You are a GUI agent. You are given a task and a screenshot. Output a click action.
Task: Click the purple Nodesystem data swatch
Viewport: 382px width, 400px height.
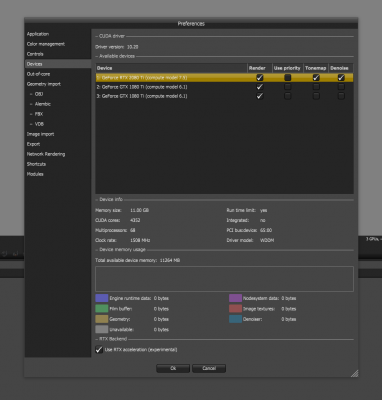[235, 298]
